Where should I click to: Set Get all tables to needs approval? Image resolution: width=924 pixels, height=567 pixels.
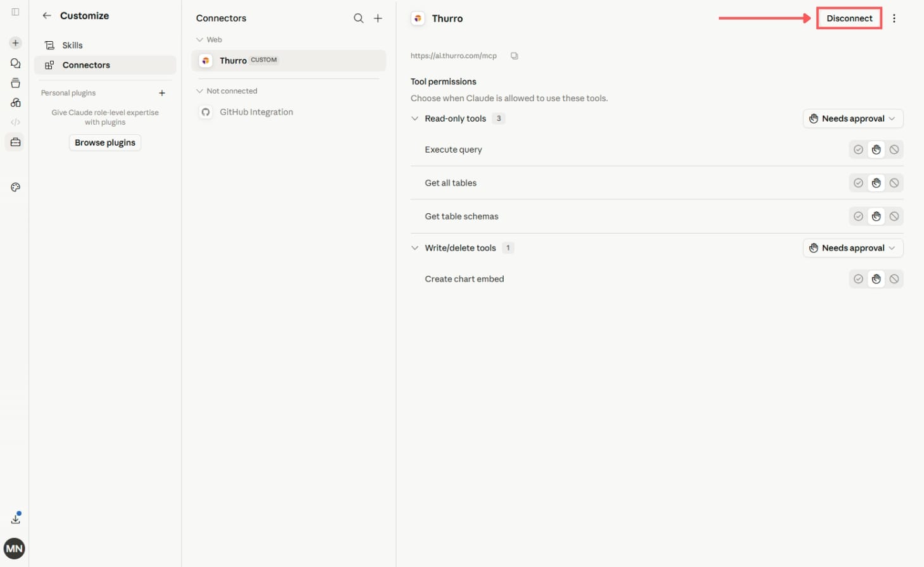click(x=876, y=183)
